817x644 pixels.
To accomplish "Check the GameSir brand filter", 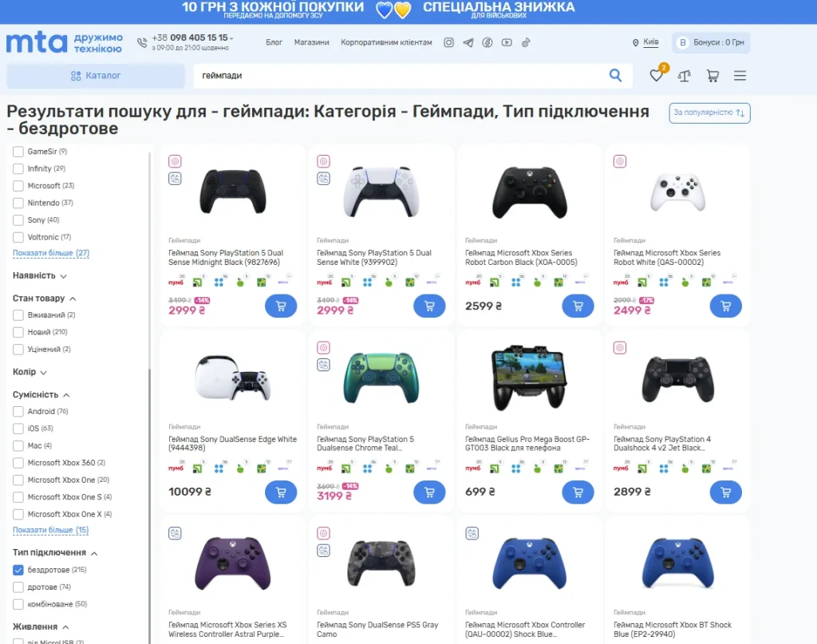I will [x=18, y=152].
